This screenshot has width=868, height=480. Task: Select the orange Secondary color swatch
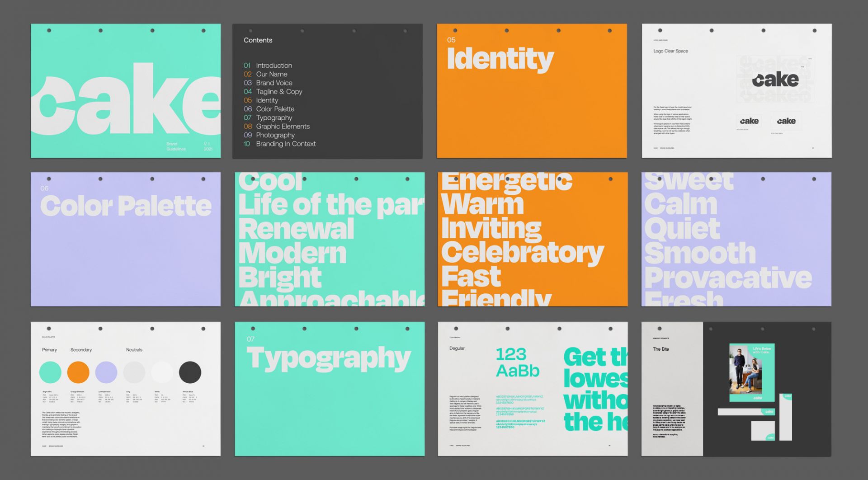tap(78, 372)
